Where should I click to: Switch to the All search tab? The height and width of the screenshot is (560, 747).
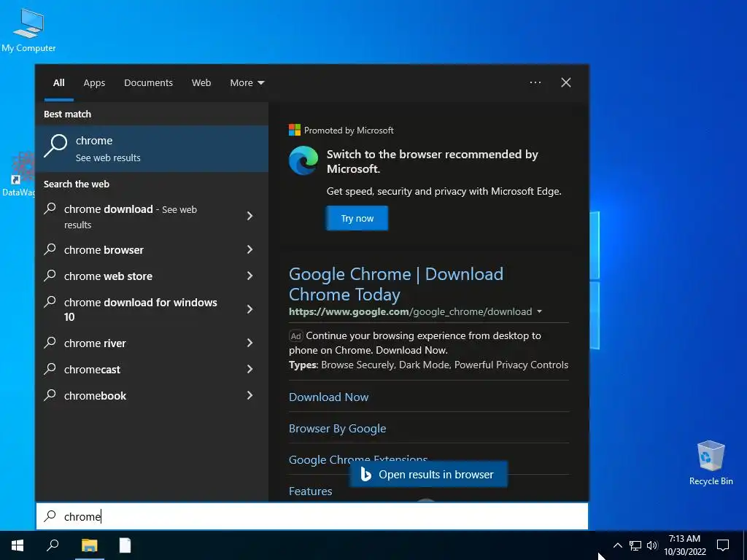59,83
